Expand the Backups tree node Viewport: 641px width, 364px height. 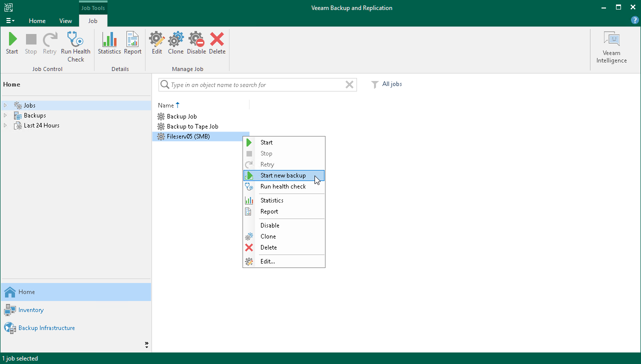coord(5,115)
